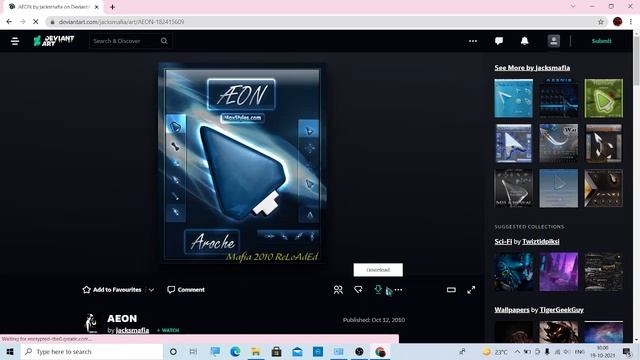640x360 pixels.
Task: Click the DeviantArt logo
Action: point(53,41)
